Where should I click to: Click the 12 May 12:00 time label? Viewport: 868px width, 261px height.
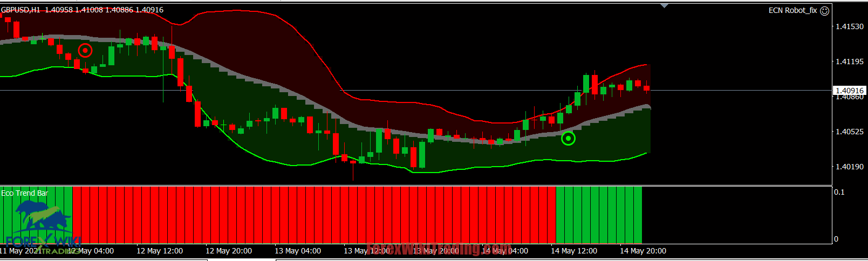click(x=160, y=251)
